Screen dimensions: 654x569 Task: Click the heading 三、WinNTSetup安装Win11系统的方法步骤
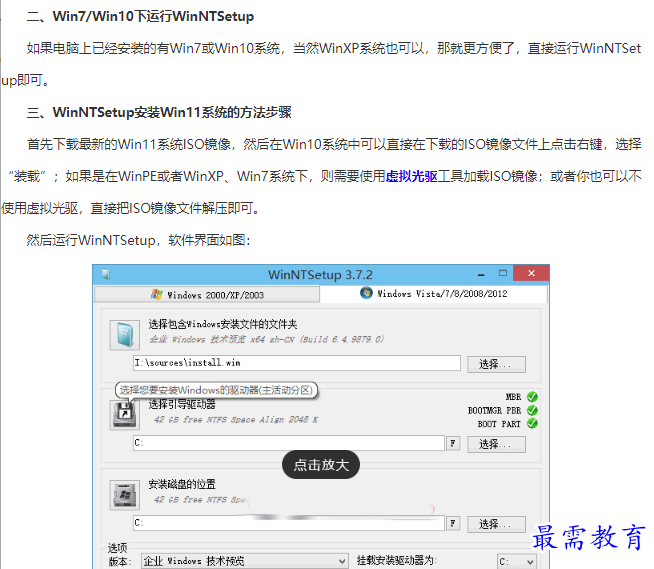(x=159, y=113)
